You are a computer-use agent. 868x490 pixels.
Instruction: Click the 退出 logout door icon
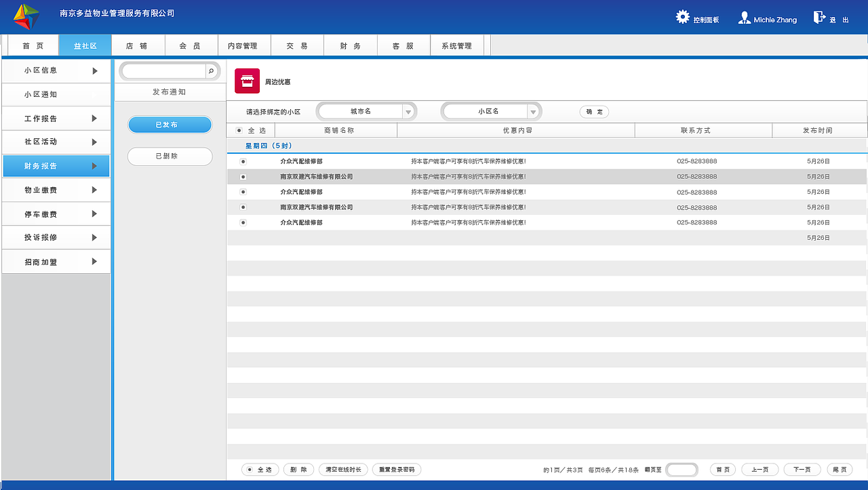819,18
